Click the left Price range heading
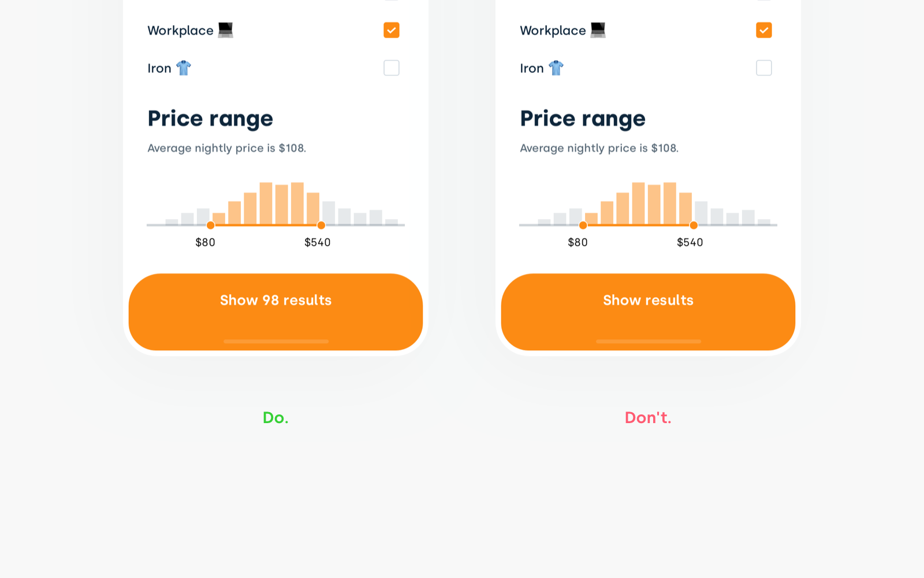Image resolution: width=924 pixels, height=578 pixels. [x=210, y=119]
